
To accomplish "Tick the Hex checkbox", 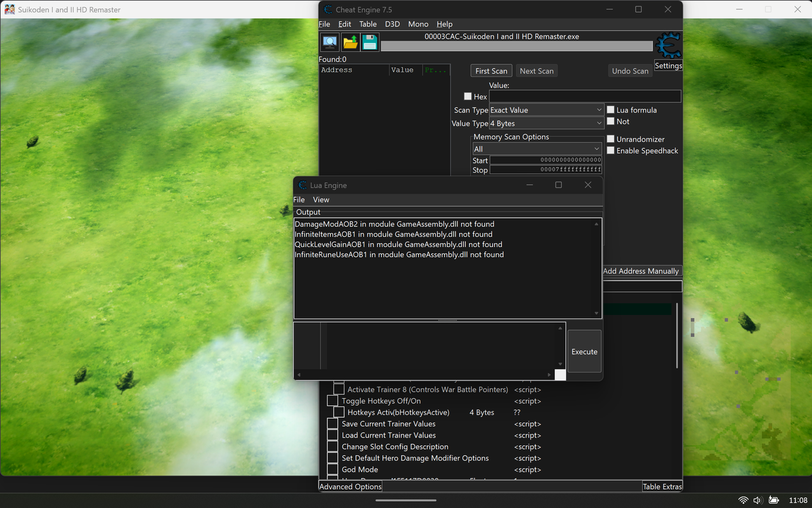I will pyautogui.click(x=468, y=97).
